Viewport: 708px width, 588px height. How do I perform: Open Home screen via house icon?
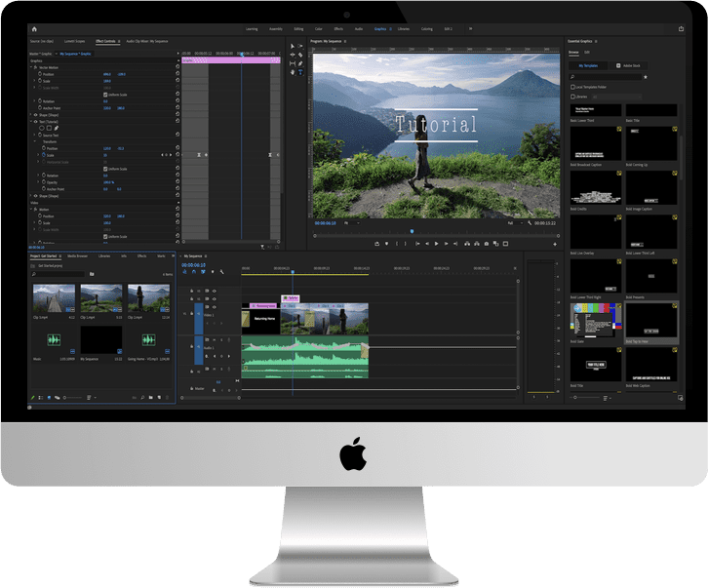[x=34, y=29]
